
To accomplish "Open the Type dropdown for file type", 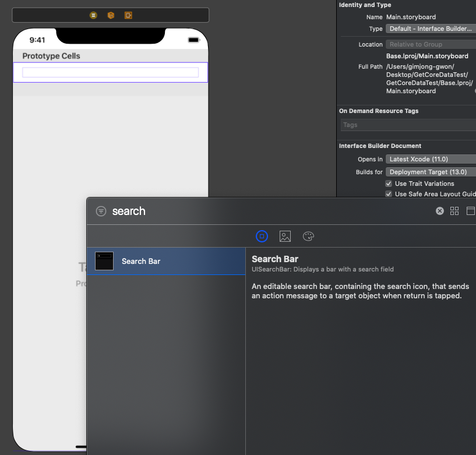I will [431, 29].
